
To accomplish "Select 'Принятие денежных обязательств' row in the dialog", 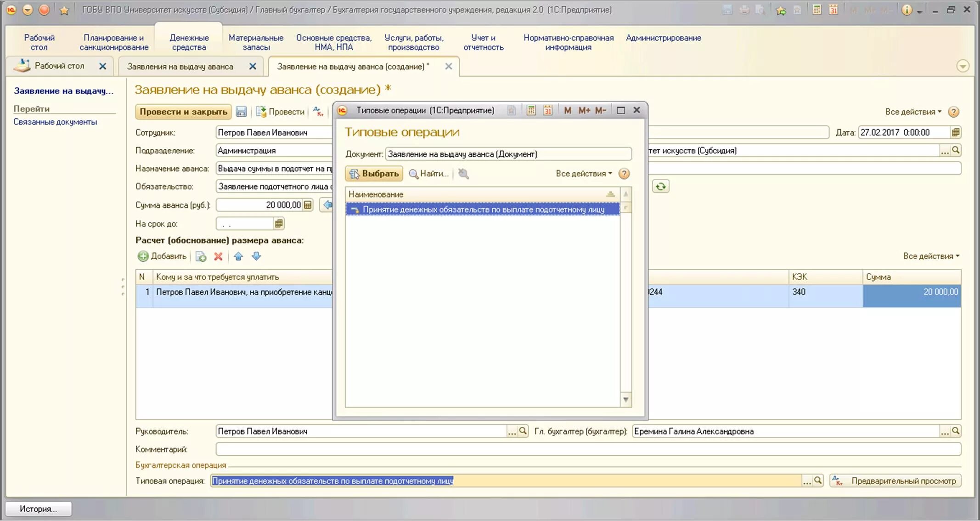I will [x=482, y=210].
